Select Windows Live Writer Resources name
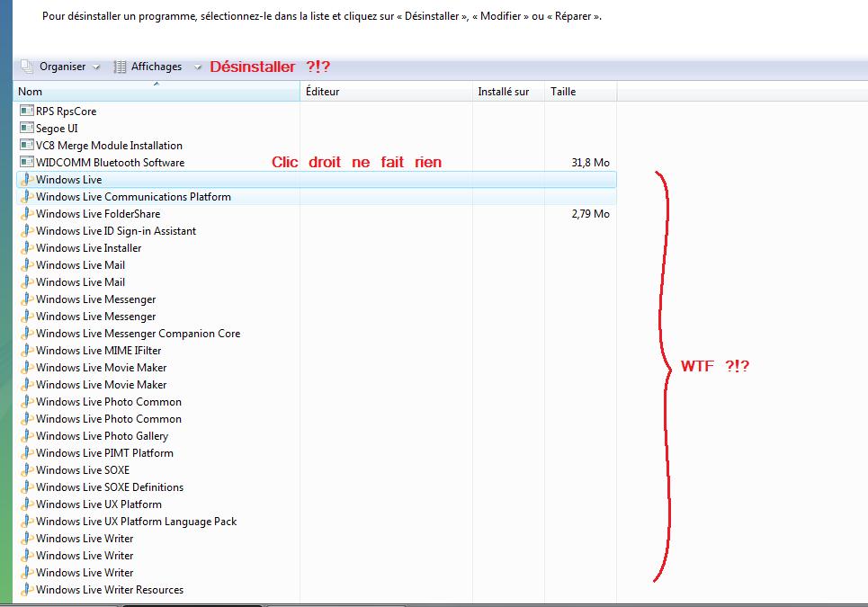Image resolution: width=868 pixels, height=607 pixels. pyautogui.click(x=110, y=590)
